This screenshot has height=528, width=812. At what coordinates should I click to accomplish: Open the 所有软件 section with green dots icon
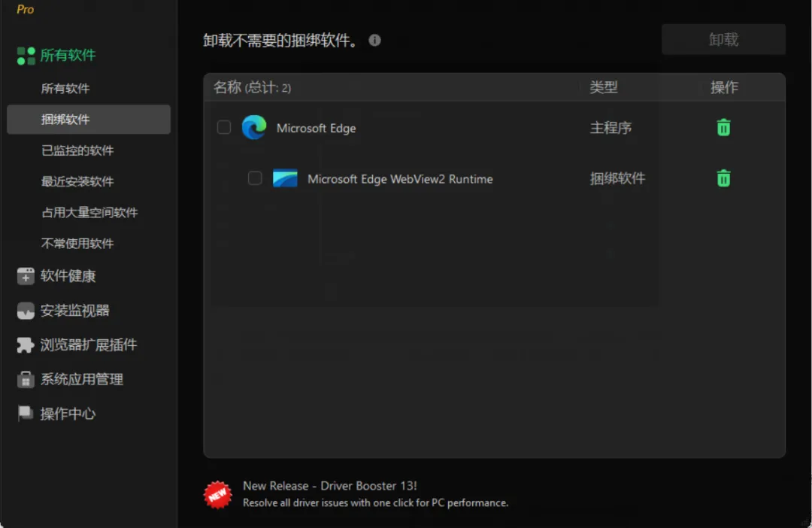click(56, 56)
